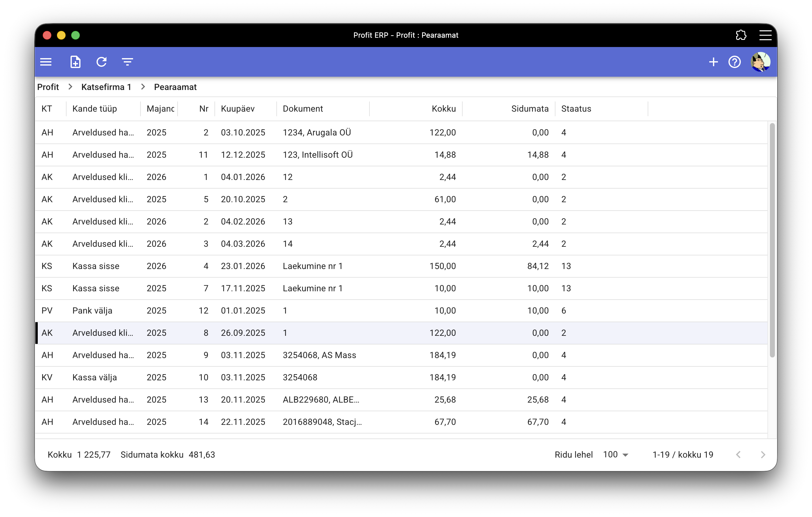This screenshot has width=812, height=517.
Task: Open the extensions puzzle icon
Action: point(741,35)
